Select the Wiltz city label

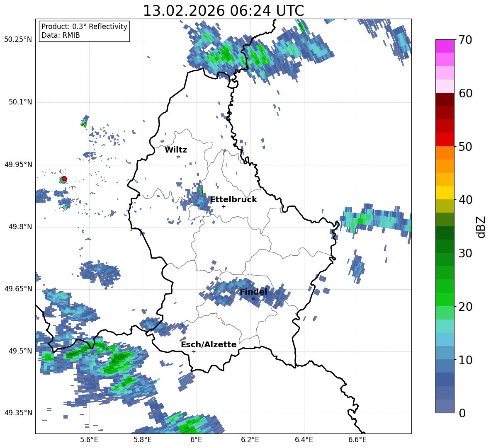point(176,150)
